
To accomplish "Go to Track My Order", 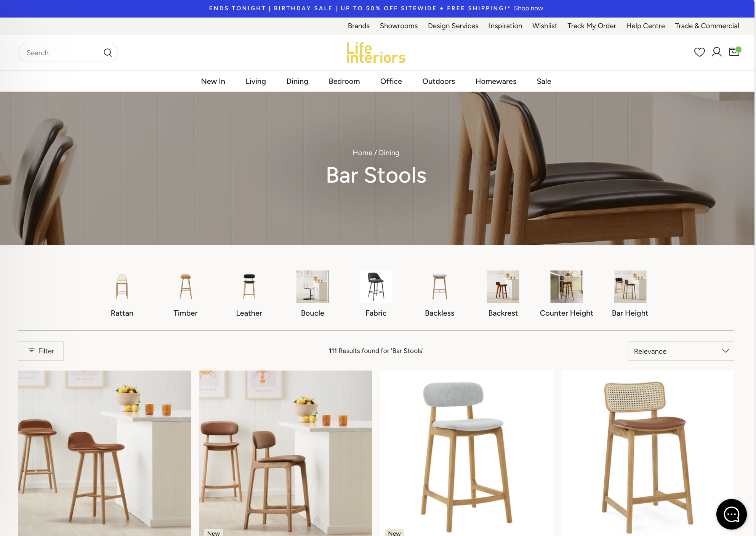I will click(x=591, y=26).
